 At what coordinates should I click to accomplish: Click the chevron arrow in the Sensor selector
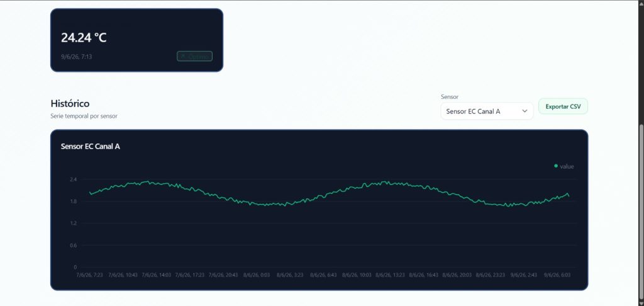(525, 111)
